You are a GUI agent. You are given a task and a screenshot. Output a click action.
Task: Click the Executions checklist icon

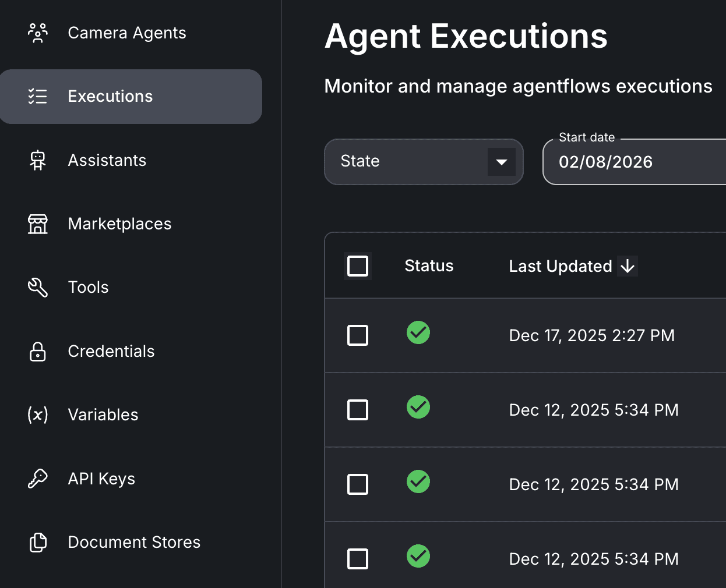(x=37, y=97)
